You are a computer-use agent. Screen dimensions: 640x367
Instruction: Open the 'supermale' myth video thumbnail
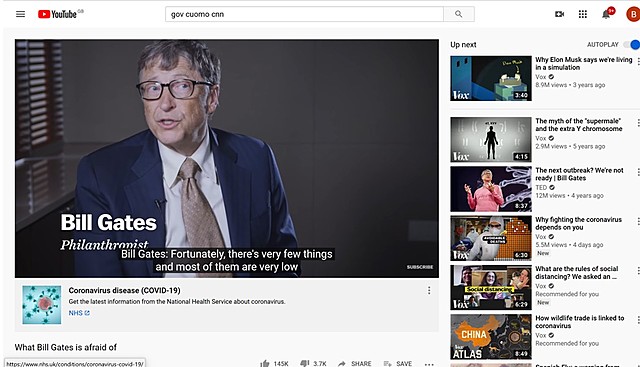[491, 140]
